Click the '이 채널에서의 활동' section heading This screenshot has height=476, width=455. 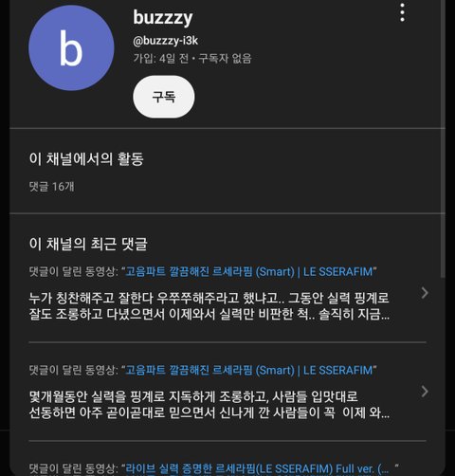86,158
